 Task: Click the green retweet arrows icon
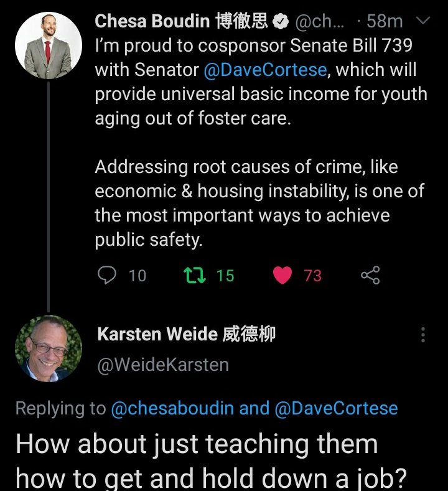194,275
